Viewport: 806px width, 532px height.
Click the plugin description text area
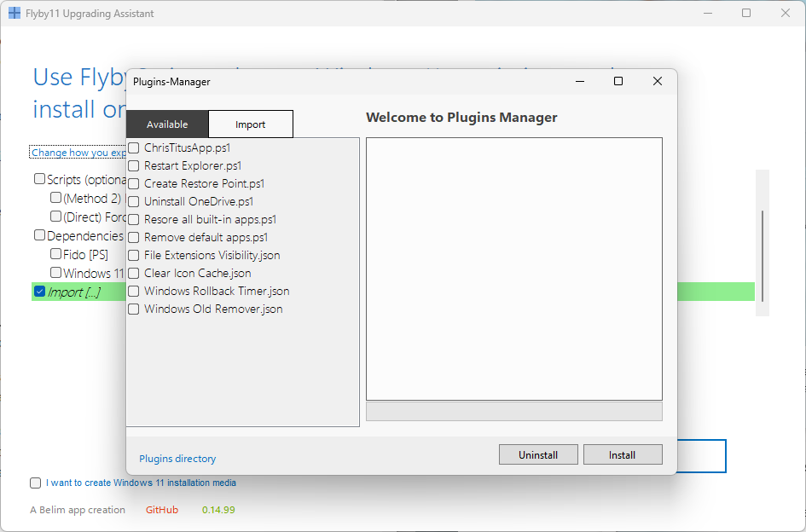(514, 269)
